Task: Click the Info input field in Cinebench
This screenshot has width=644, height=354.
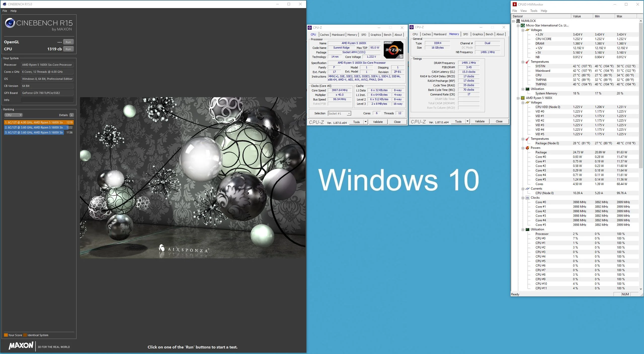Action: click(47, 100)
